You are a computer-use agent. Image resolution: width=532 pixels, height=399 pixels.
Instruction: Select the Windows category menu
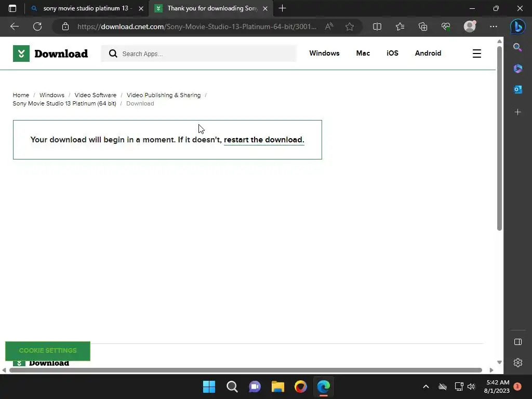(x=324, y=54)
